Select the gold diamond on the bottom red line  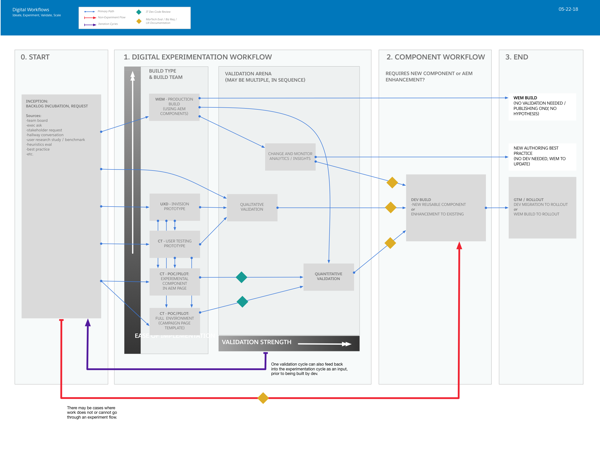pyautogui.click(x=263, y=398)
